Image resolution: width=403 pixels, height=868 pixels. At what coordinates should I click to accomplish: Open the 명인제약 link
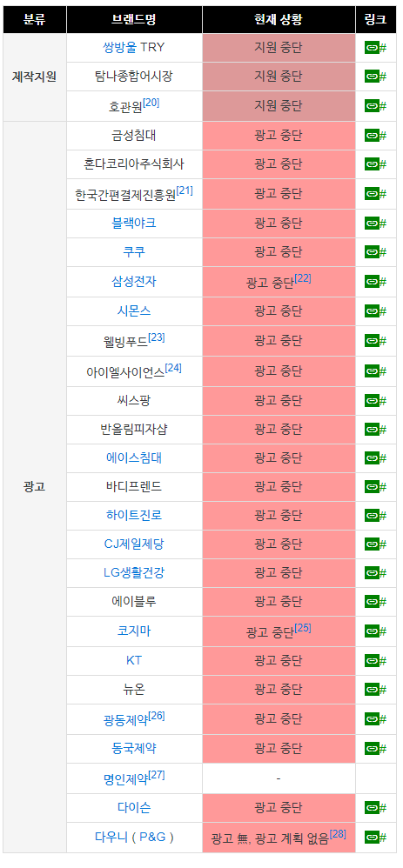click(x=126, y=779)
